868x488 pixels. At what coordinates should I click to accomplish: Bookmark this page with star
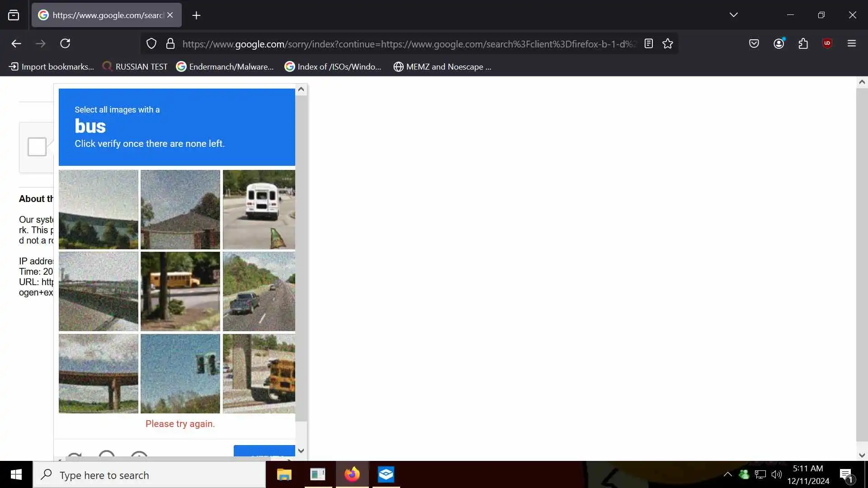click(668, 43)
